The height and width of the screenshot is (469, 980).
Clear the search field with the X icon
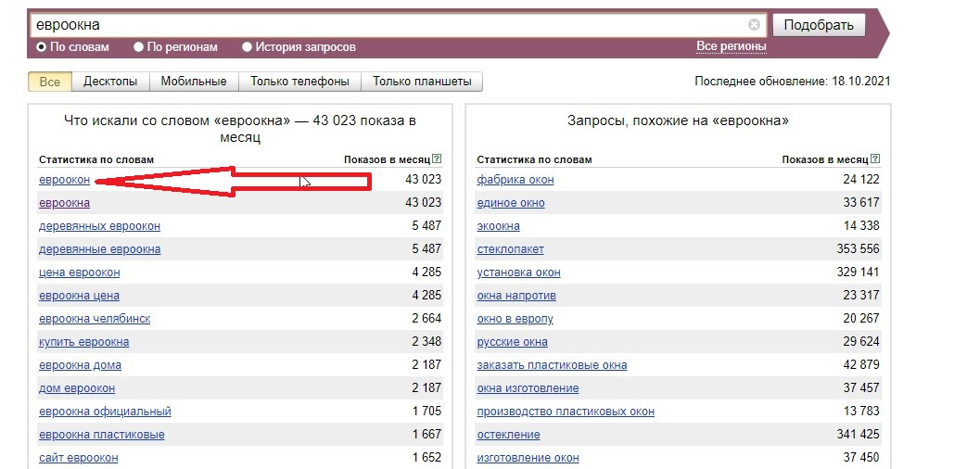tap(754, 25)
